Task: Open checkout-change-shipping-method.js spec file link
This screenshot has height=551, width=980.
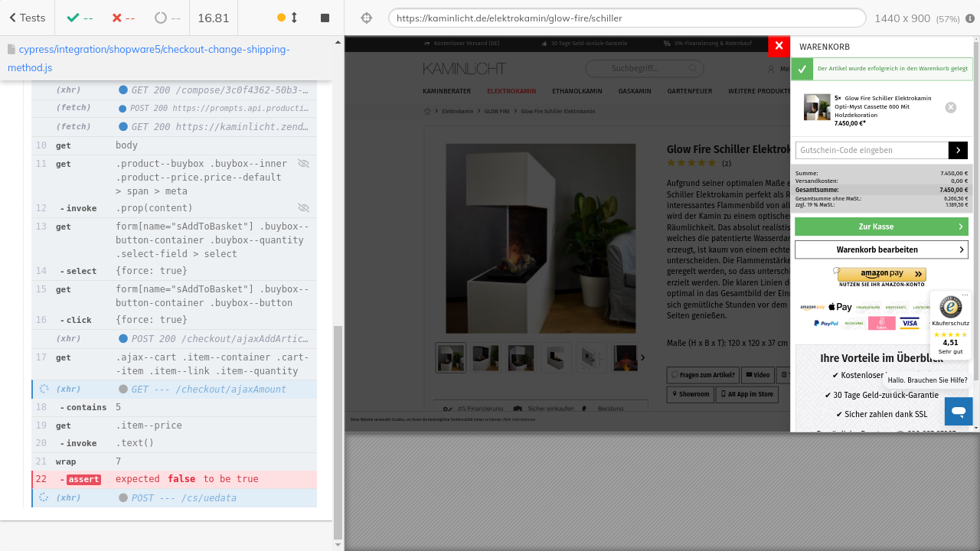Action: (149, 58)
